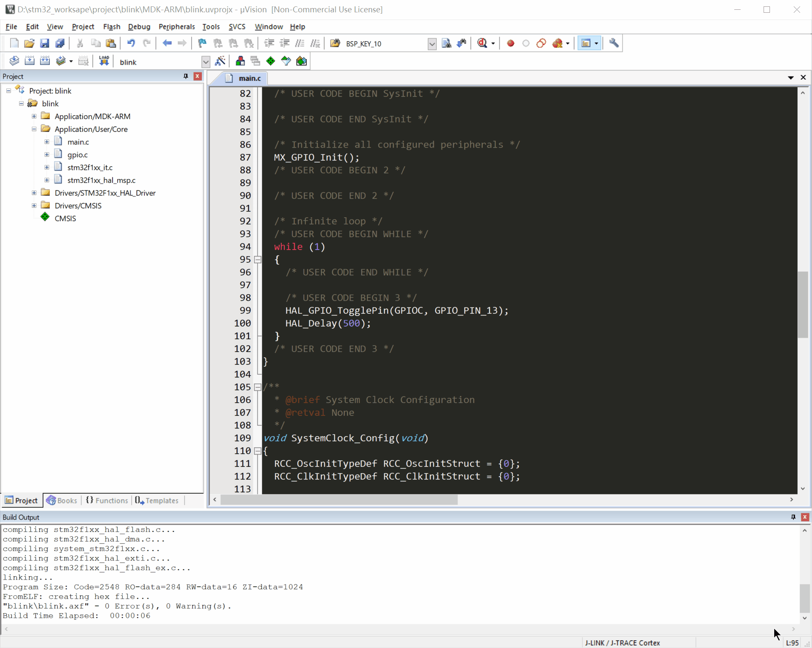Collapse the Application/User/Core folder

(x=34, y=129)
